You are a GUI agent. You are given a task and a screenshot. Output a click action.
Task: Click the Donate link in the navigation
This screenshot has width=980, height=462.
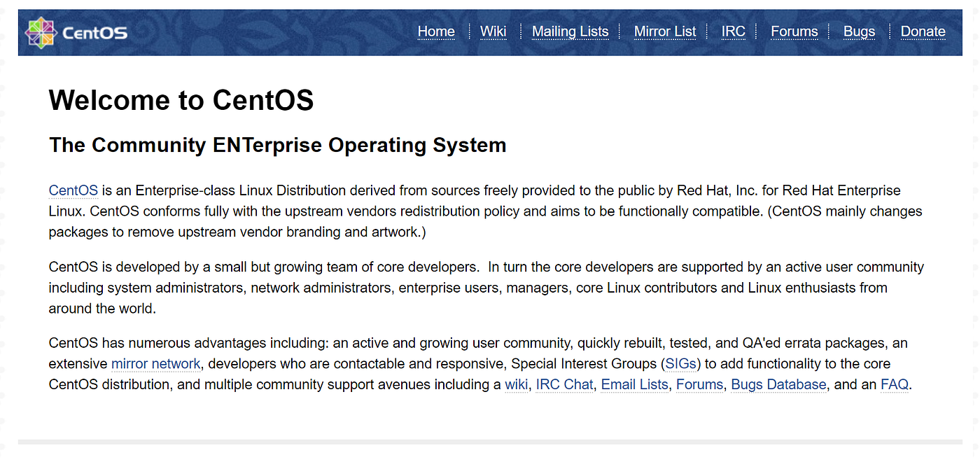point(923,31)
